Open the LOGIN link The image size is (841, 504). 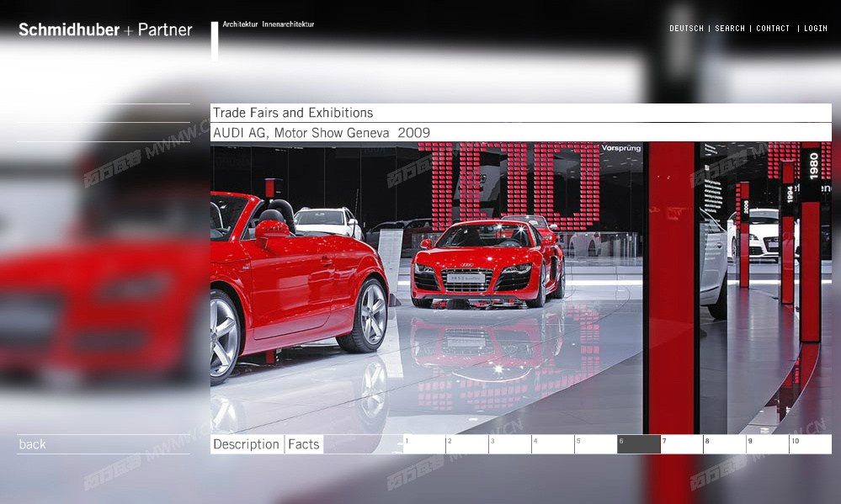[x=815, y=29]
